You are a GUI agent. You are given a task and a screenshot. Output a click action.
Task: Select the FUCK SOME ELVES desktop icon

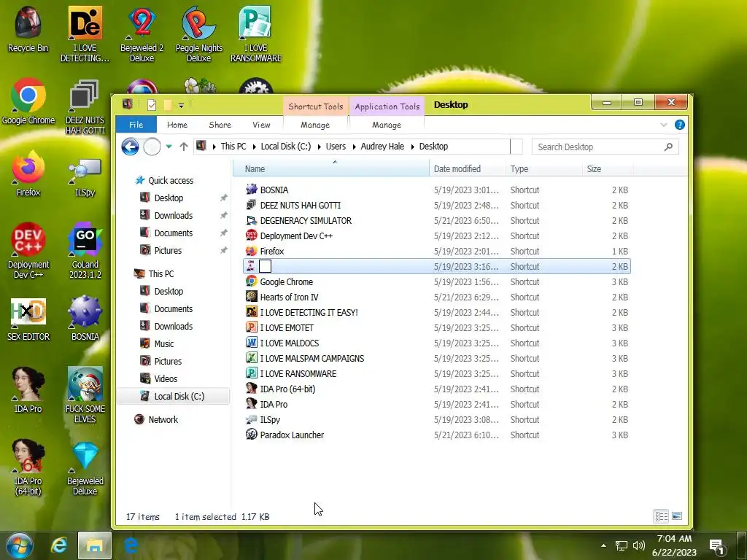pyautogui.click(x=85, y=394)
